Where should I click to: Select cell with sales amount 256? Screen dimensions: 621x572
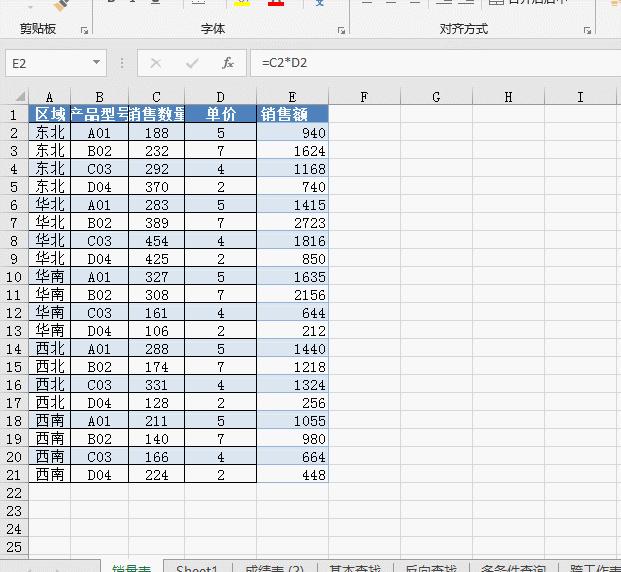coord(292,403)
